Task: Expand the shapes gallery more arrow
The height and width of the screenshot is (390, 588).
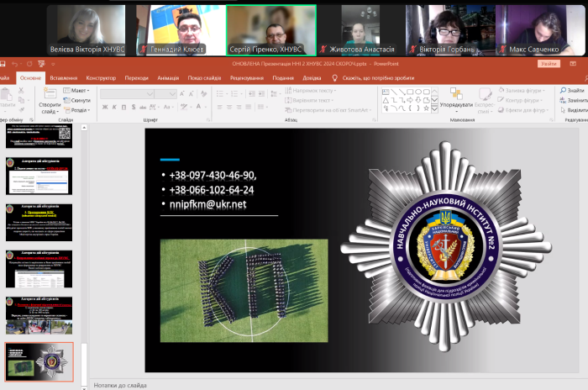Action: [x=435, y=109]
